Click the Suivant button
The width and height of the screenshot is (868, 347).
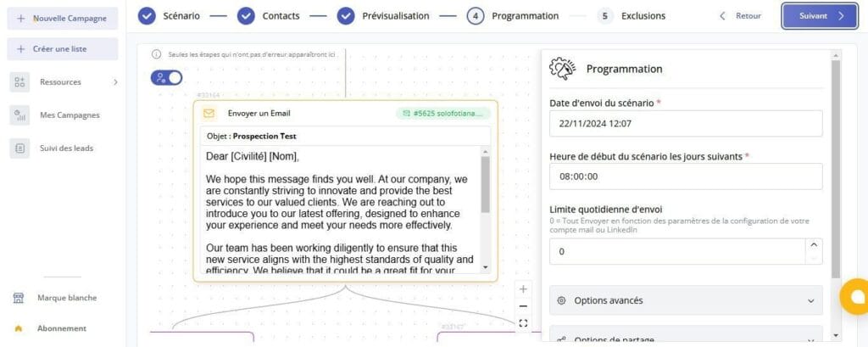point(820,16)
